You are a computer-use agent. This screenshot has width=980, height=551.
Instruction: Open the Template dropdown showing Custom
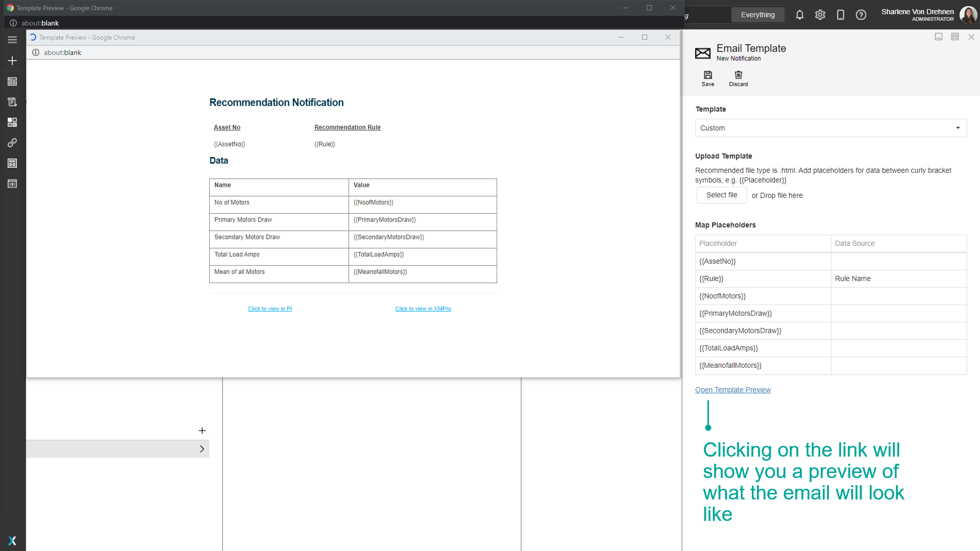[830, 128]
